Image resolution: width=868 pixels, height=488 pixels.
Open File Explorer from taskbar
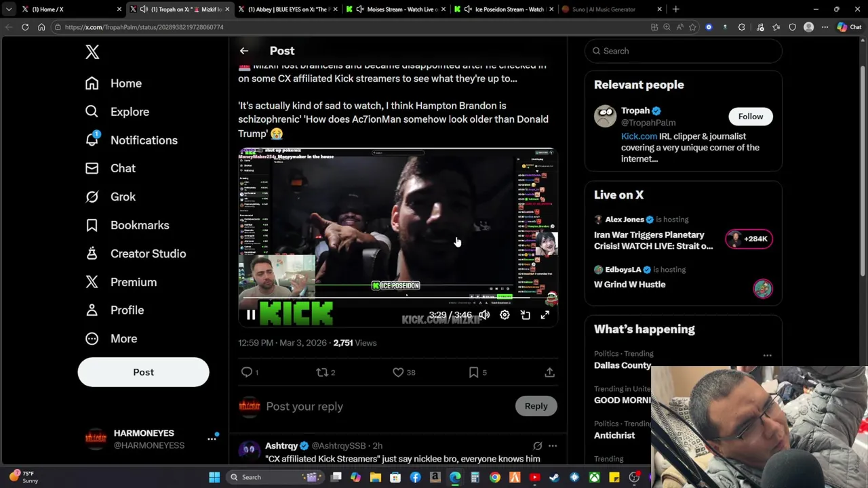click(x=376, y=477)
